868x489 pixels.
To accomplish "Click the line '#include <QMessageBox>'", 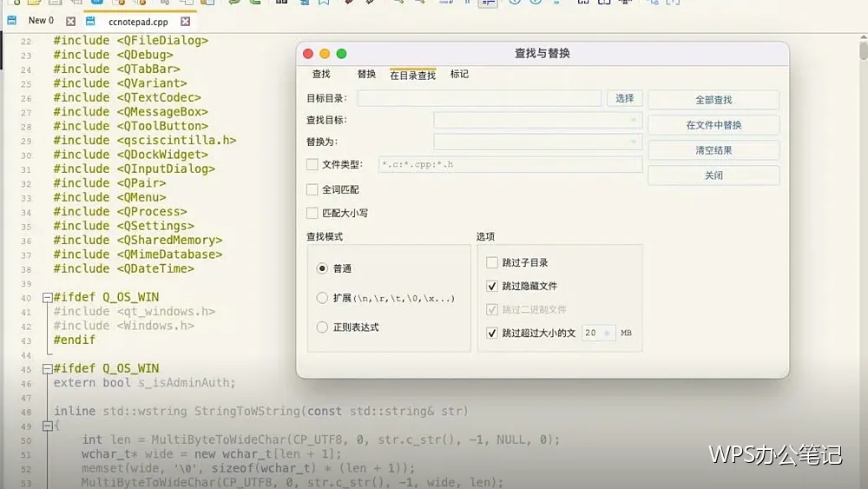I will pyautogui.click(x=131, y=112).
